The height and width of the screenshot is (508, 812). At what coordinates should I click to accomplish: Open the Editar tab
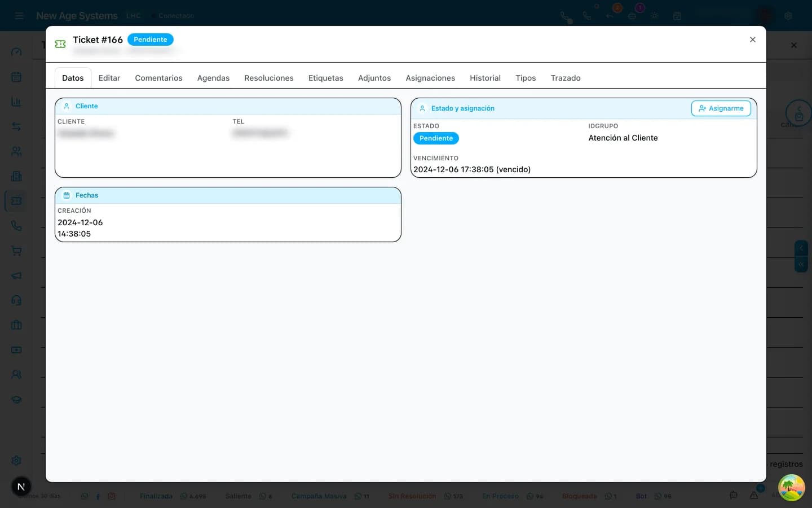point(109,78)
